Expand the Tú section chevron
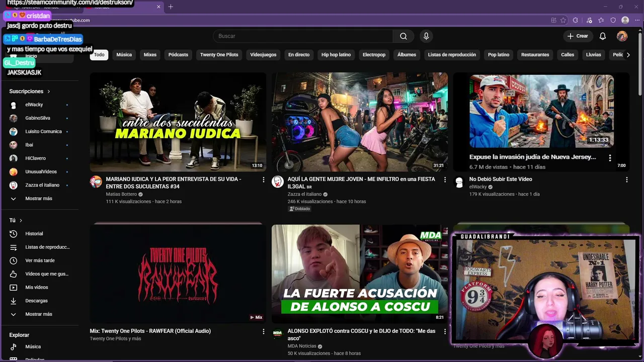 (21, 221)
